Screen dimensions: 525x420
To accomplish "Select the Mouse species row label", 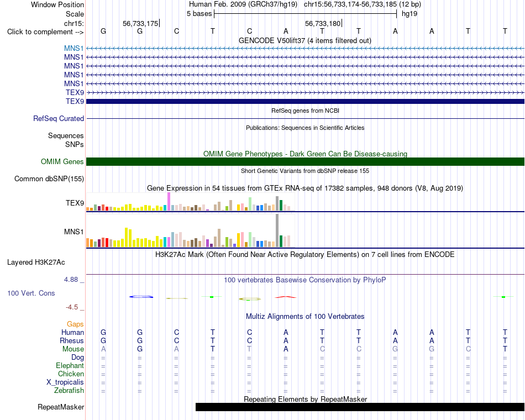I will point(73,349).
